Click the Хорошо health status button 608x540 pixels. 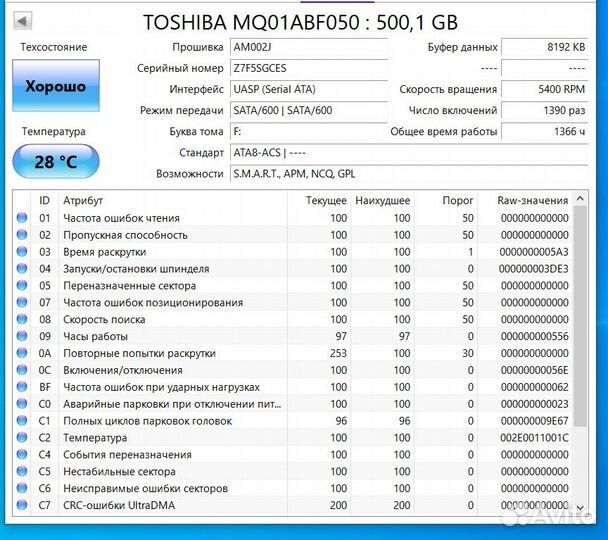click(x=56, y=86)
